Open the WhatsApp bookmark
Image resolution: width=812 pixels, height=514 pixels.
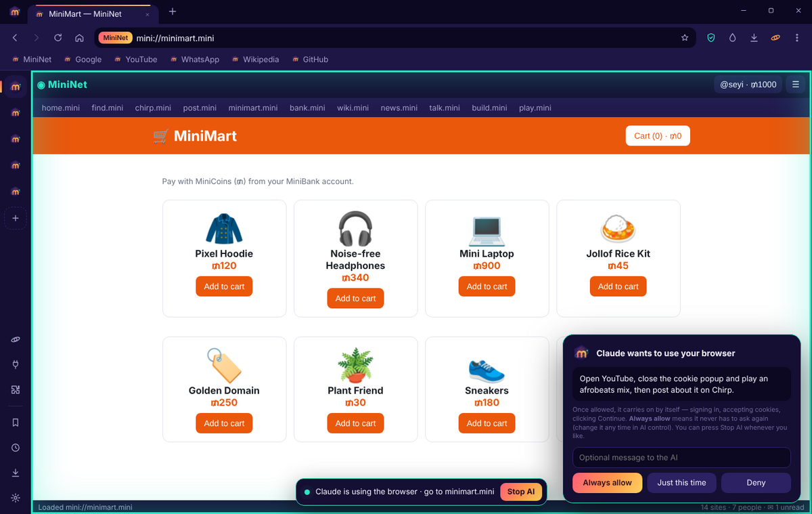194,60
